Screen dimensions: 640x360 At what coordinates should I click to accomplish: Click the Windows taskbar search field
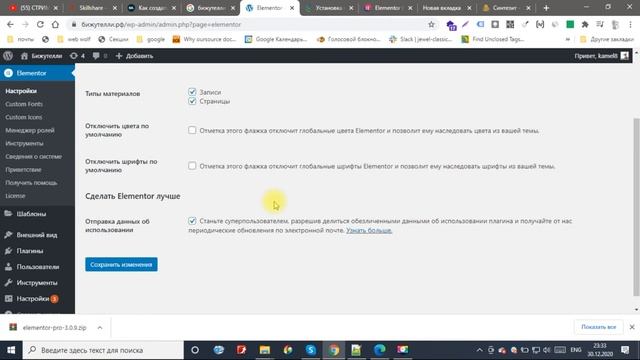pos(103,350)
